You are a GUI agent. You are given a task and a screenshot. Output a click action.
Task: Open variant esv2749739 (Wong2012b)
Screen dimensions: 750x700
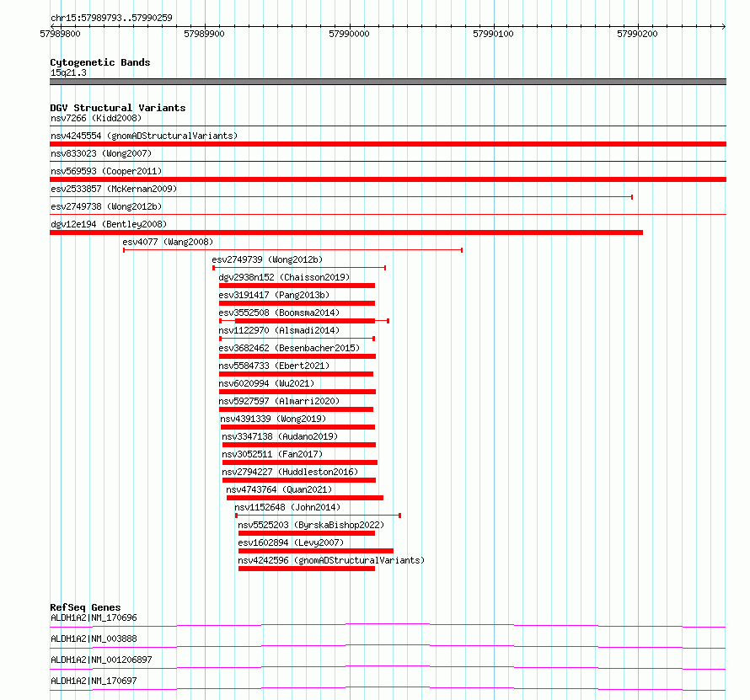click(x=267, y=259)
